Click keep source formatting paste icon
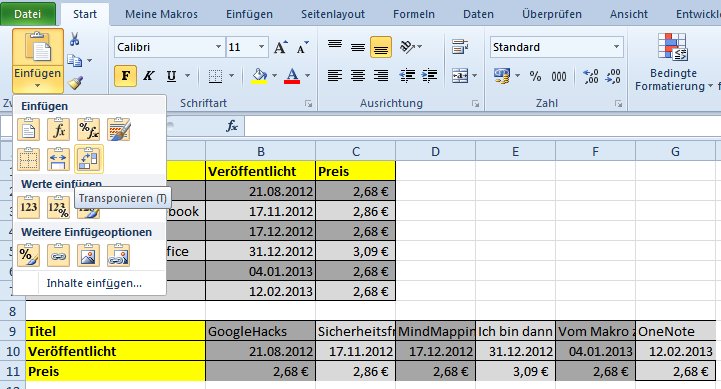The width and height of the screenshot is (721, 389). (x=119, y=129)
